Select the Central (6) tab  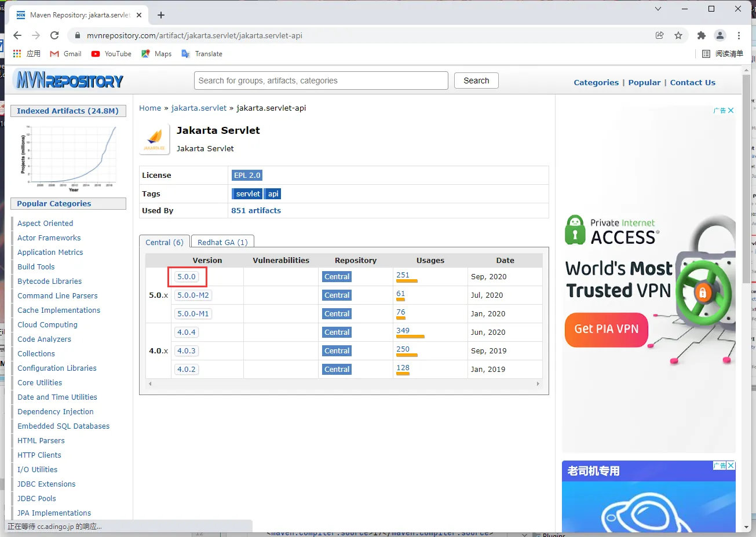(165, 242)
